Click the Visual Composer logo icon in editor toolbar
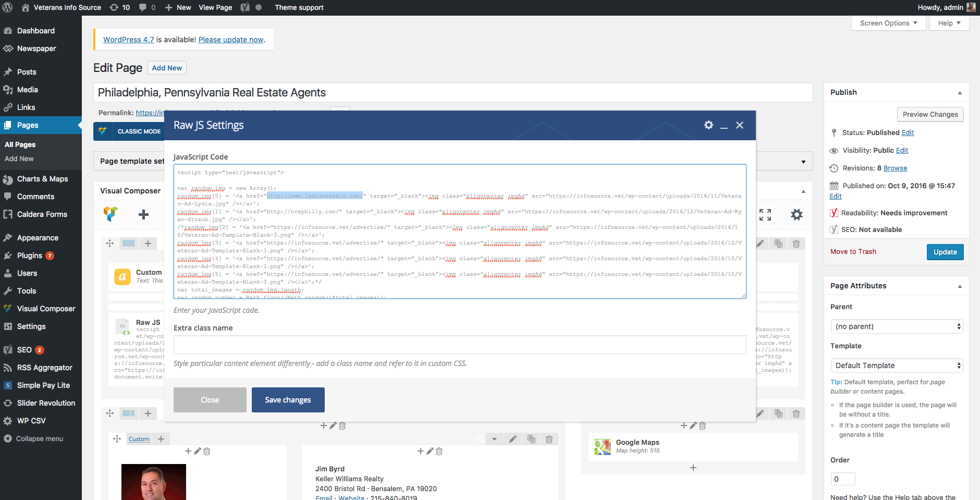Screen dimensions: 980x500 tap(111, 214)
